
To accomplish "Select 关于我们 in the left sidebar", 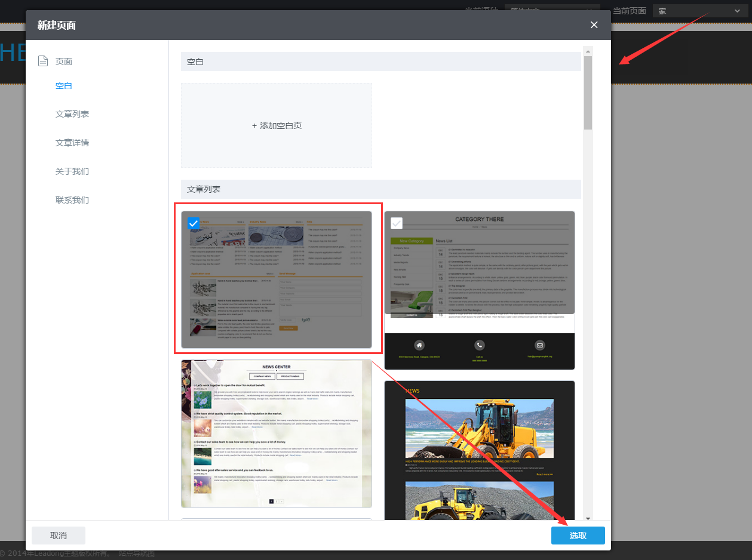I will (x=72, y=171).
